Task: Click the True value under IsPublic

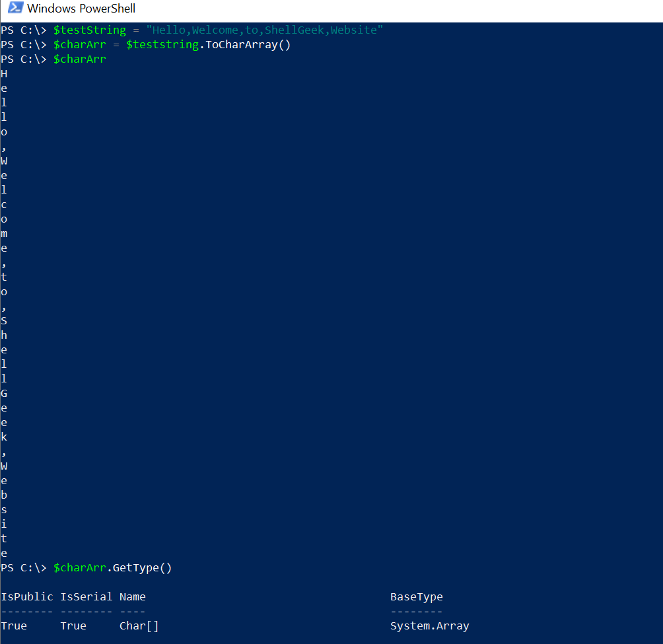Action: coord(13,626)
